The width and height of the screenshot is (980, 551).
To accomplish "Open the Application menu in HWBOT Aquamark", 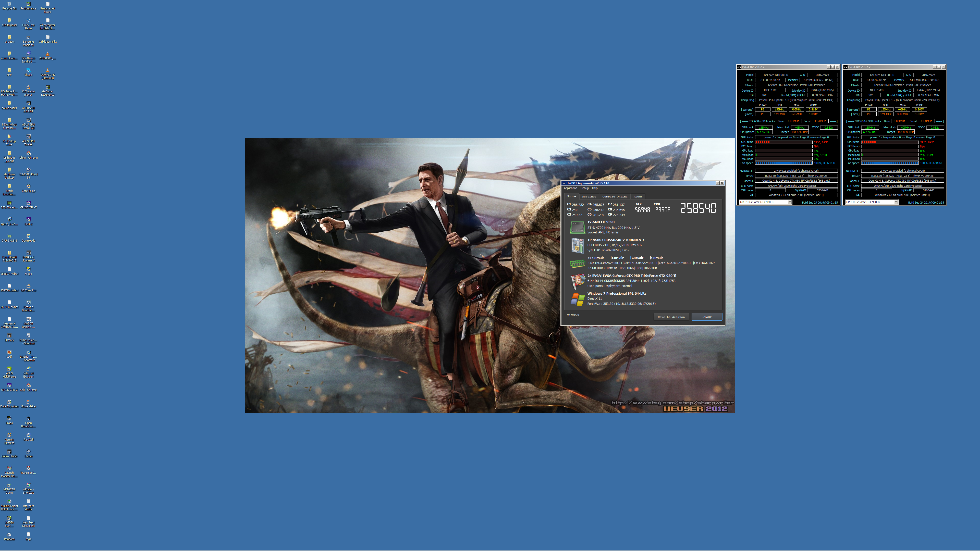I will [x=570, y=188].
